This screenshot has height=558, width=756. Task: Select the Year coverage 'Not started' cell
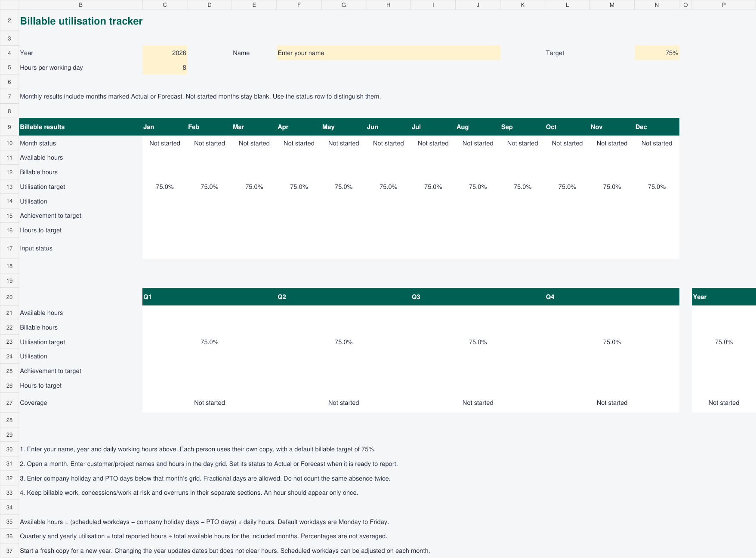pyautogui.click(x=724, y=403)
